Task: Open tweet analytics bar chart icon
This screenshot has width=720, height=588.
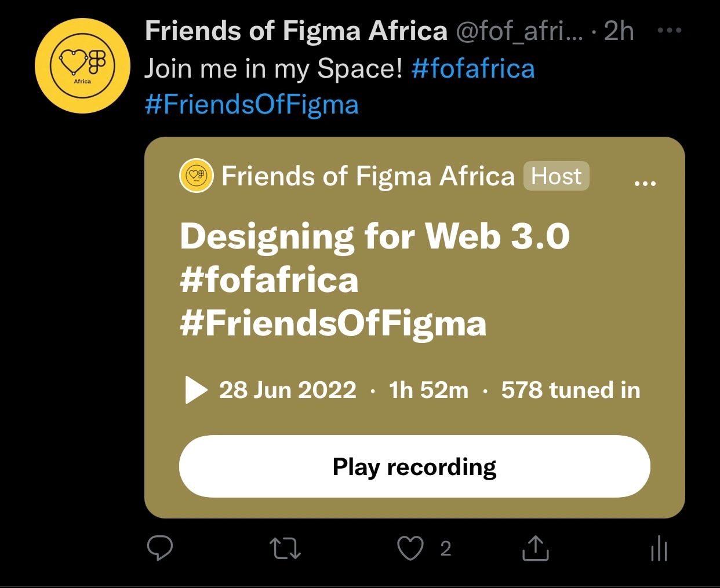Action: click(x=659, y=548)
